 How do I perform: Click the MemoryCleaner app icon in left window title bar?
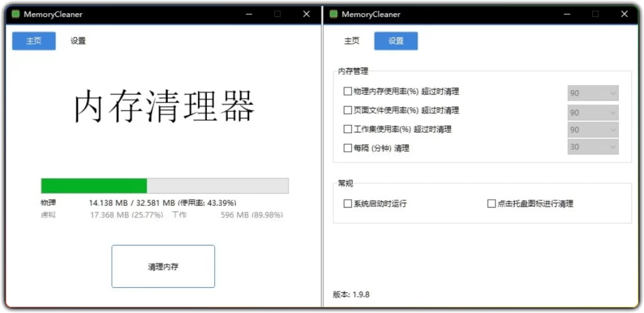pyautogui.click(x=16, y=14)
